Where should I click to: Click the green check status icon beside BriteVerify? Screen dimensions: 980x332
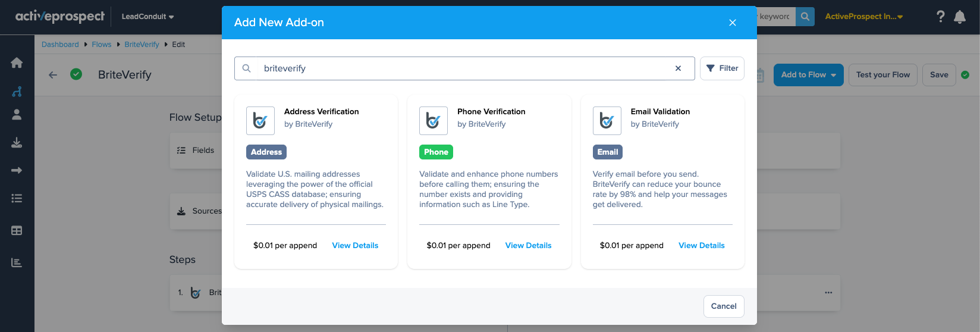(x=76, y=74)
